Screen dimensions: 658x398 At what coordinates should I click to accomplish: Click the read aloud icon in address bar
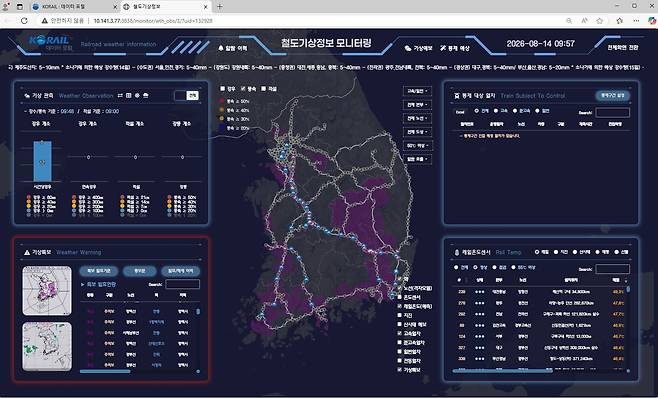click(x=585, y=21)
